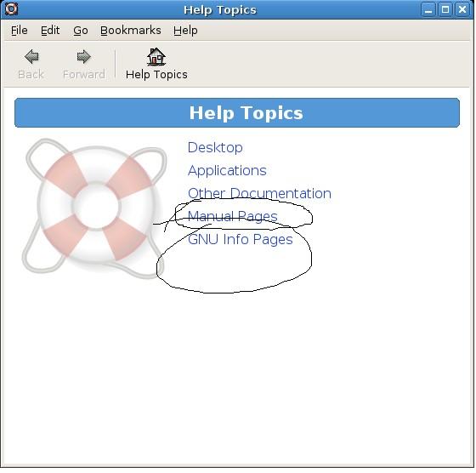Click the Help Topics title bar text
This screenshot has height=473, width=476.
220,10
